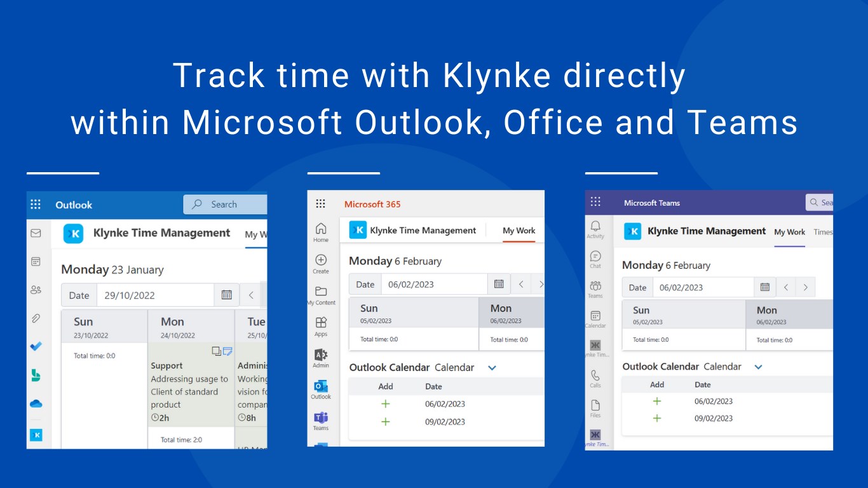Open the Klynke icon at bottom of Outlook sidebar
This screenshot has width=868, height=488.
36,435
